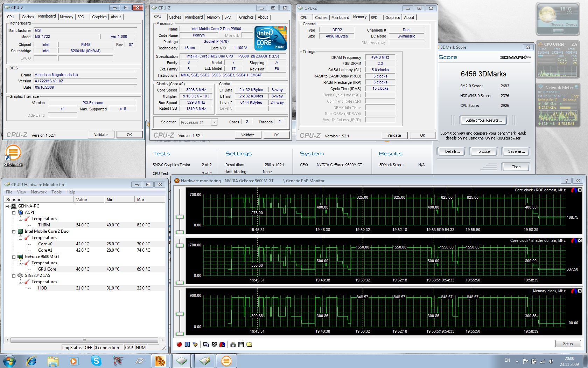
Task: Click the floppy disk save icon in monitoring toolbar
Action: tap(241, 345)
